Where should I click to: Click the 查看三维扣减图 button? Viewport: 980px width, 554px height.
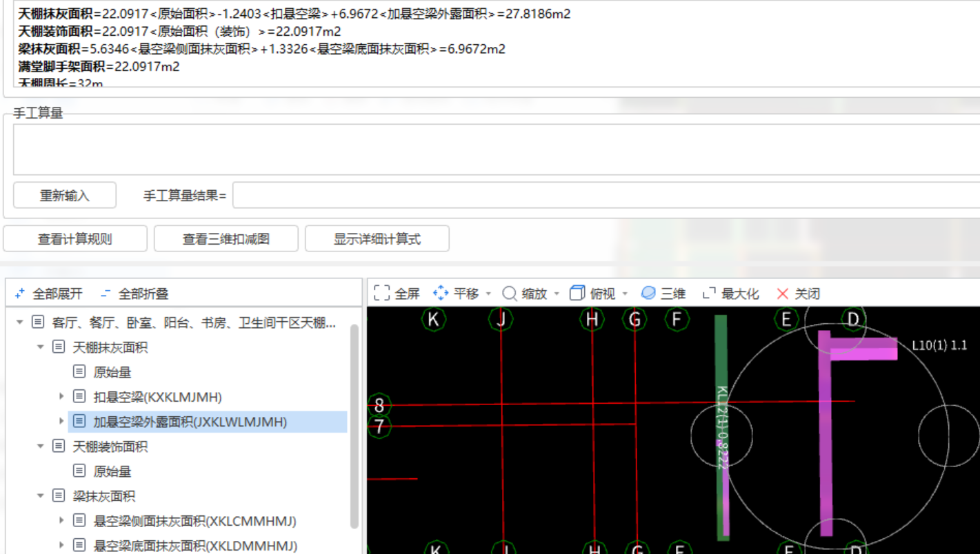pyautogui.click(x=226, y=239)
